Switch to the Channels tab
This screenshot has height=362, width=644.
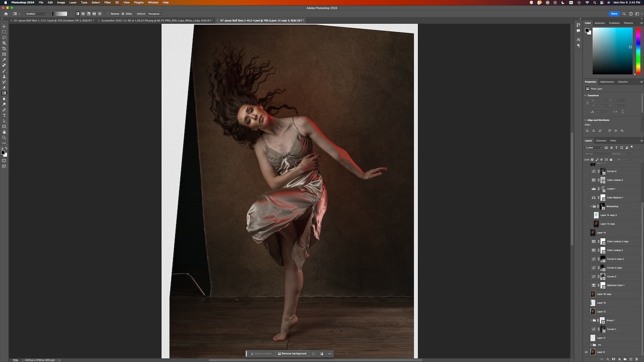[601, 141]
